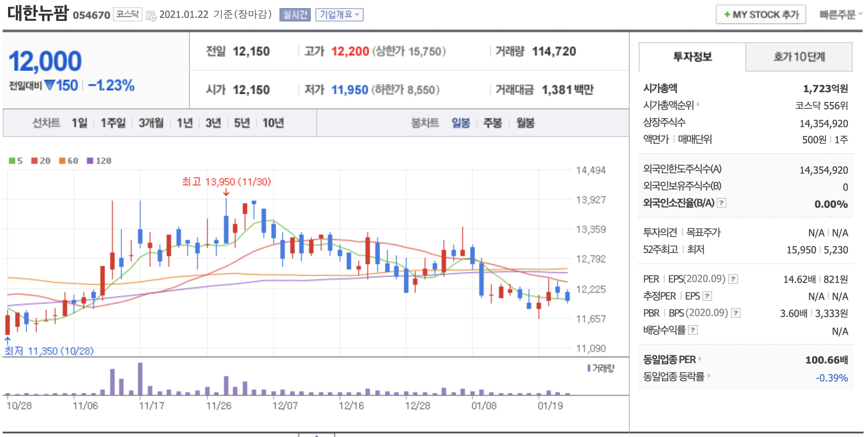Image resolution: width=868 pixels, height=437 pixels.
Task: Switch to the 호가10단계 tab
Action: pyautogui.click(x=799, y=57)
